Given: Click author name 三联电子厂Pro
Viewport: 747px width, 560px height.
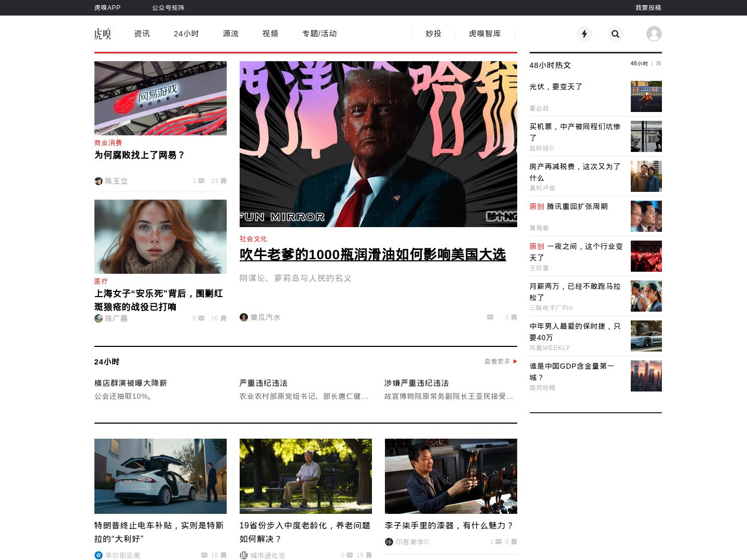Looking at the screenshot, I should coord(551,308).
